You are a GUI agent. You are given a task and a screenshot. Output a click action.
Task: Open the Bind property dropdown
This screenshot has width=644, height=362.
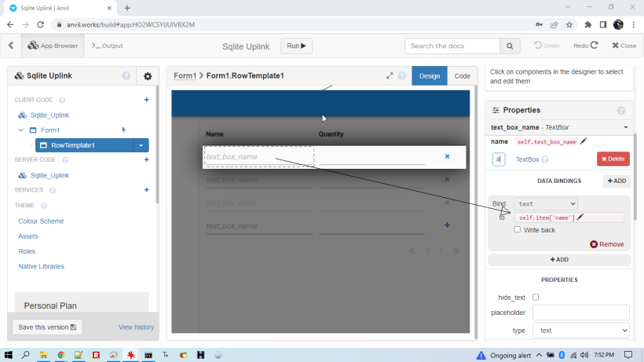pos(545,203)
